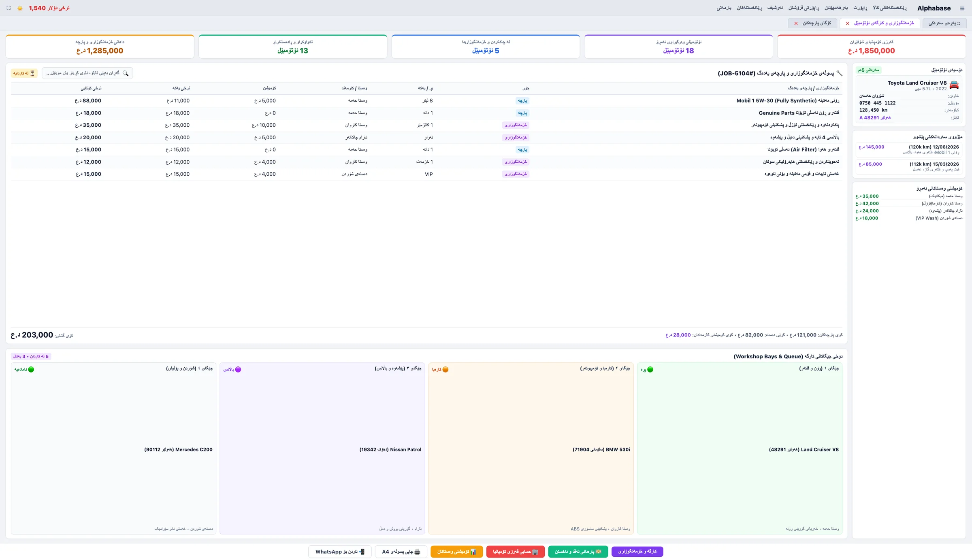The width and height of the screenshot is (972, 560).
Task: Toggle the sun light-mode icon
Action: pyautogui.click(x=20, y=8)
